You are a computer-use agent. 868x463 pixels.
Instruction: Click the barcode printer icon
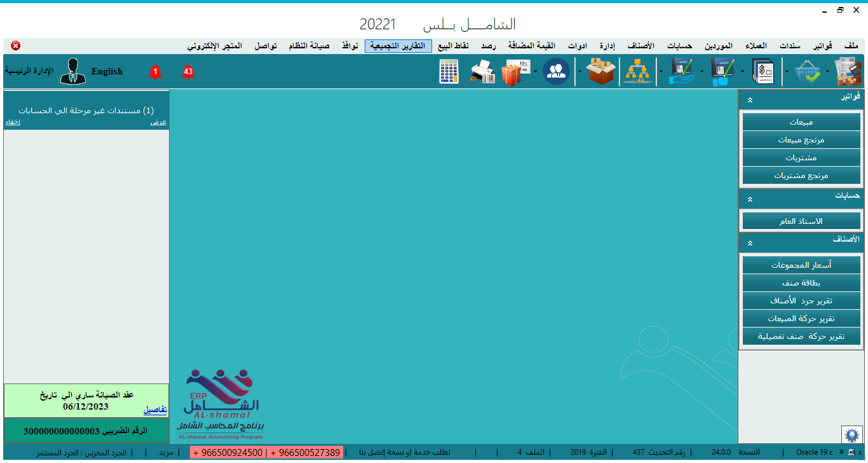pos(482,72)
